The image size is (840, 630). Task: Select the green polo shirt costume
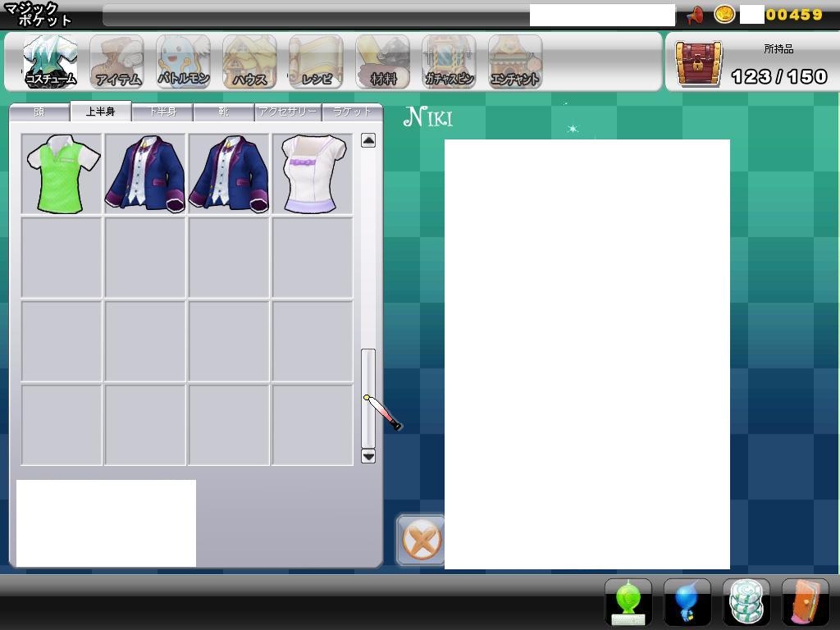tap(62, 175)
